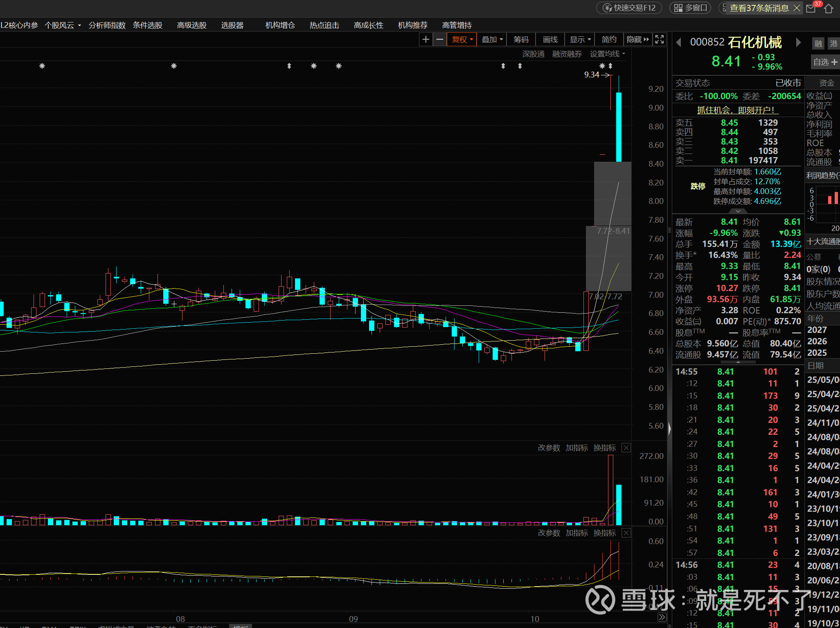Go to previous stock with left arrow
This screenshot has height=628, width=840.
click(x=679, y=42)
